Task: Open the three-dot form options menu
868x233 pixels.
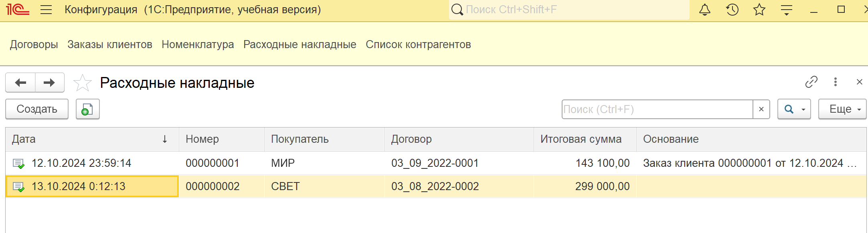Action: tap(836, 82)
